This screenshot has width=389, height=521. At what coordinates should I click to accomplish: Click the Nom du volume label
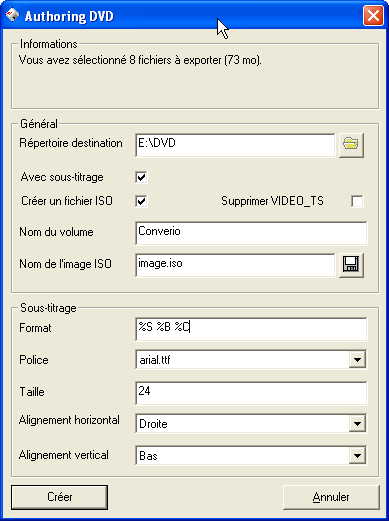(56, 232)
